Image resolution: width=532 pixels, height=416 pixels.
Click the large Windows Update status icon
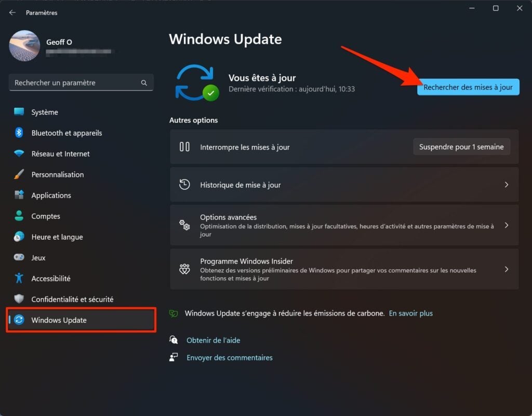click(197, 83)
